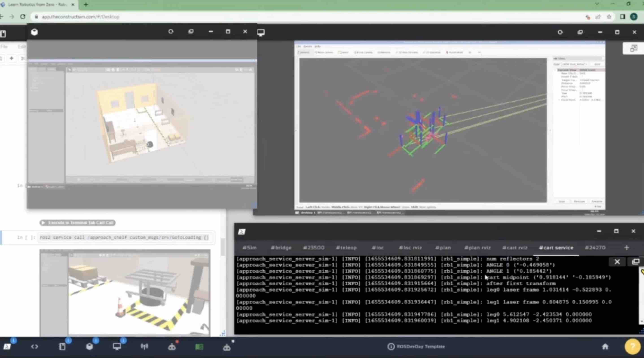Open the yellow help question-mark button

click(633, 347)
